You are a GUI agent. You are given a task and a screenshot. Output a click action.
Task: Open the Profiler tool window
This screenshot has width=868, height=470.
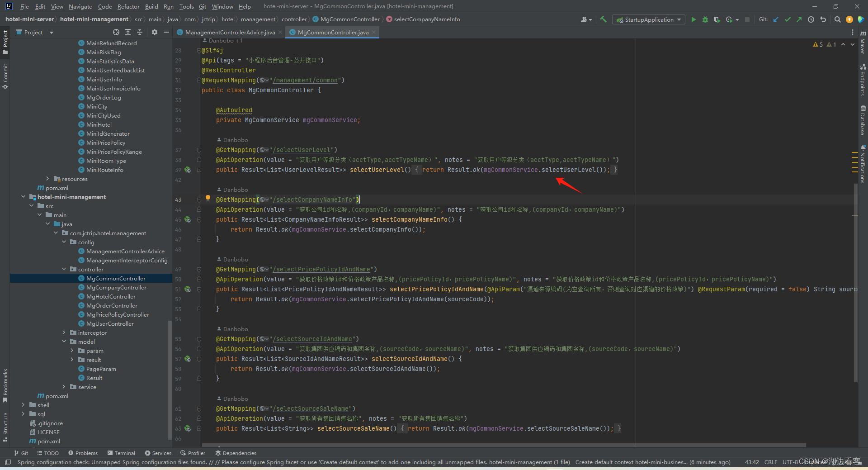coord(193,453)
